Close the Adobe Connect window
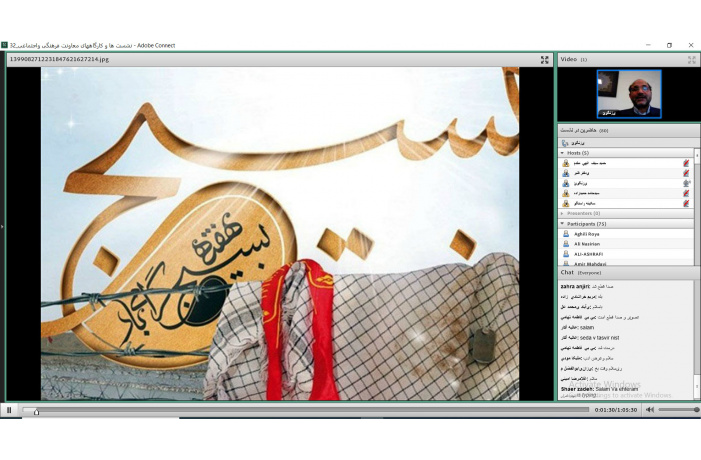This screenshot has height=460, width=701. (x=691, y=45)
